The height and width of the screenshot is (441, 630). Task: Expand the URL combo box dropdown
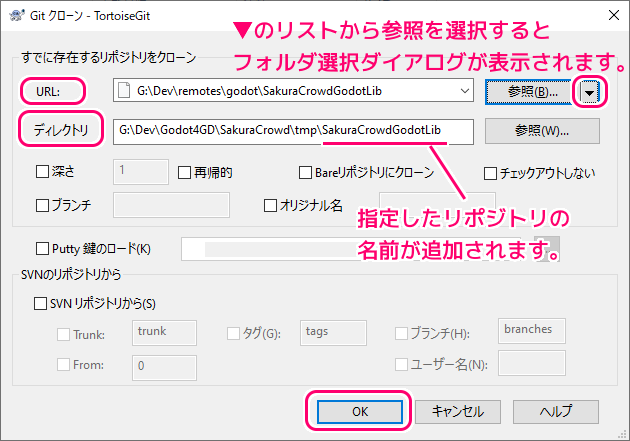click(x=464, y=91)
